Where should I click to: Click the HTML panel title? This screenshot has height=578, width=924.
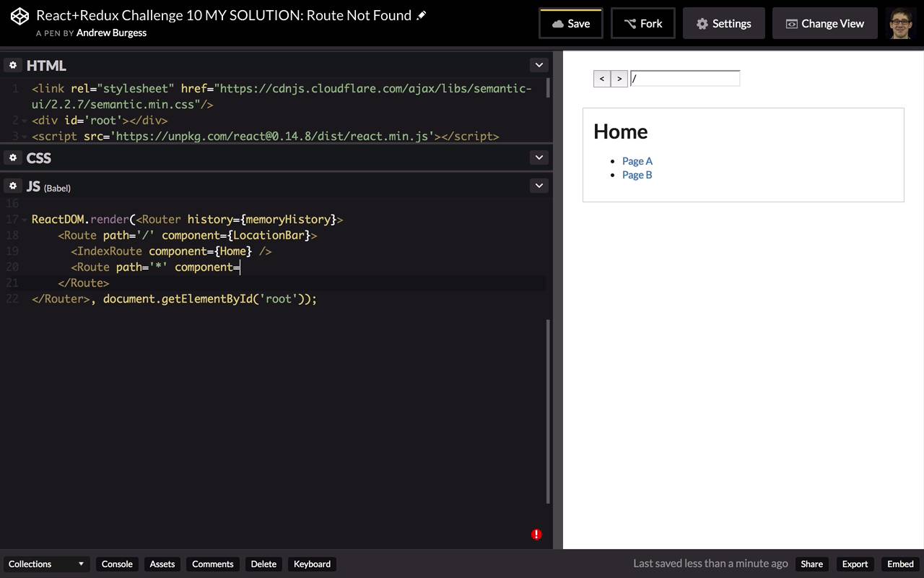pos(46,66)
